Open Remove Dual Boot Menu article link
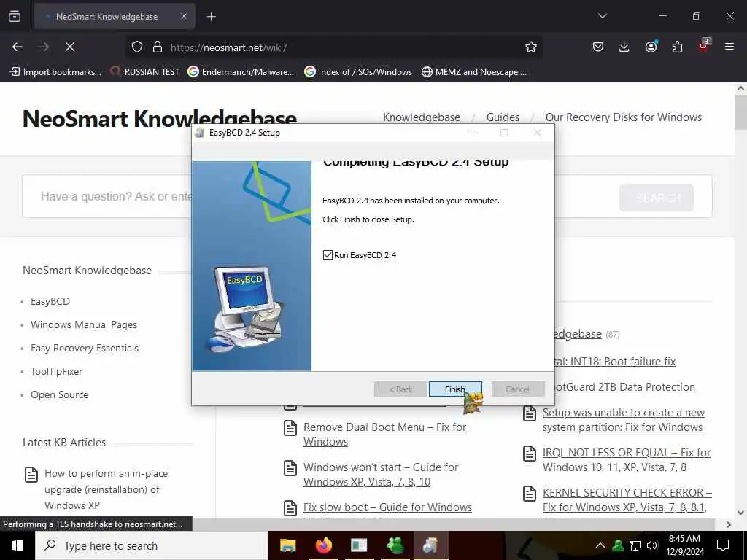747x560 pixels. pos(384,435)
